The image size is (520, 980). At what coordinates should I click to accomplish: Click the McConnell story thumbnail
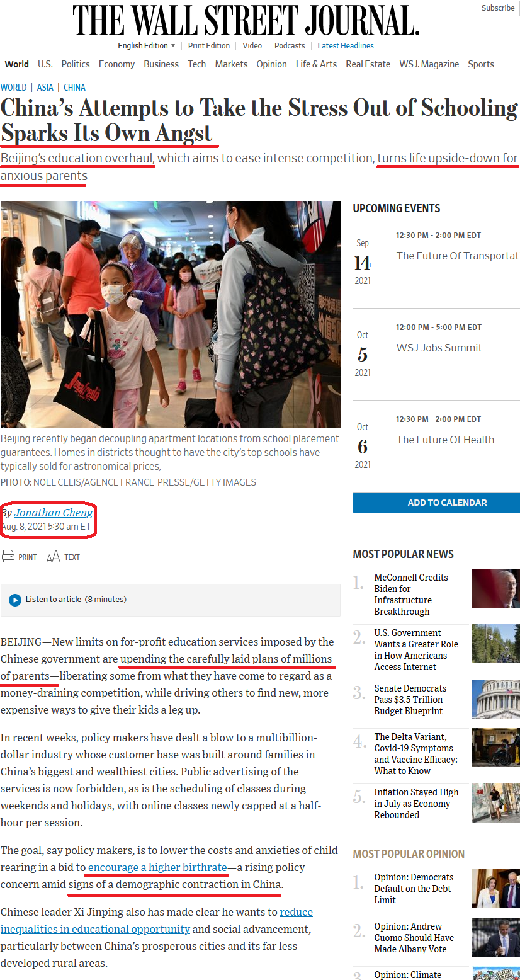coord(496,589)
